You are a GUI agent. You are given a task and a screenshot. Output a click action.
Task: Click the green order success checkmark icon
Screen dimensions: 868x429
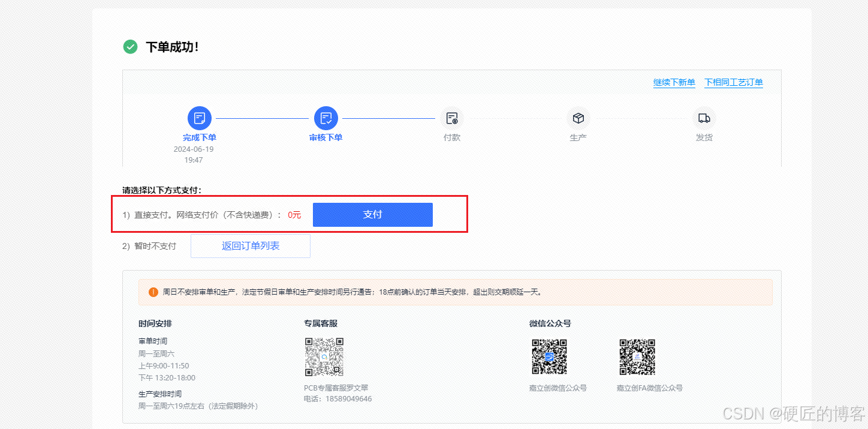tap(130, 47)
